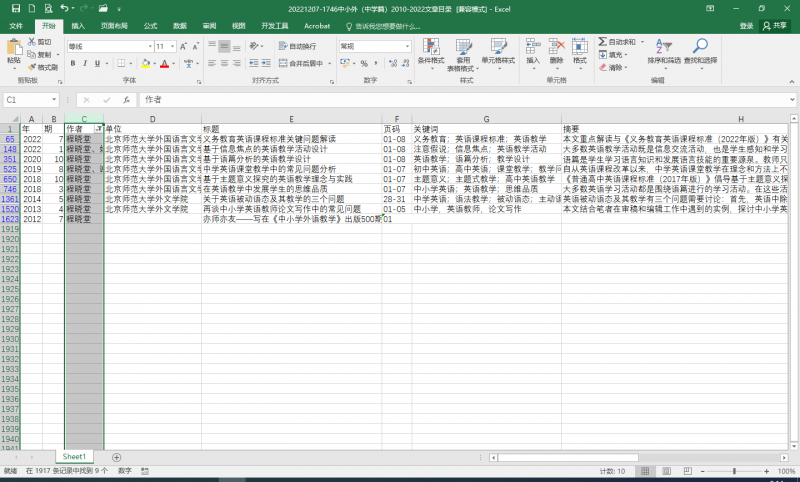This screenshot has height=482, width=800.
Task: Apply yellow fill color bucket
Action: [145, 63]
